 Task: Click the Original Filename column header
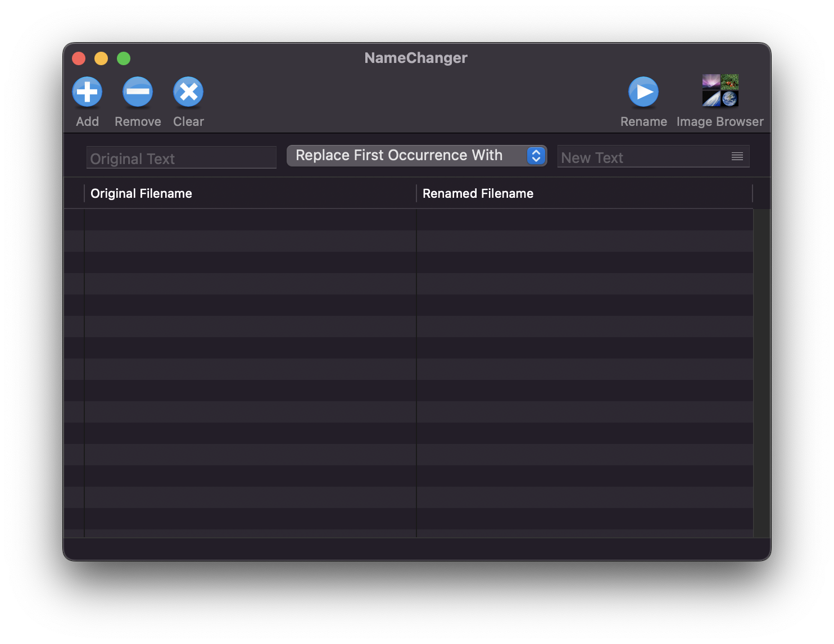click(141, 193)
